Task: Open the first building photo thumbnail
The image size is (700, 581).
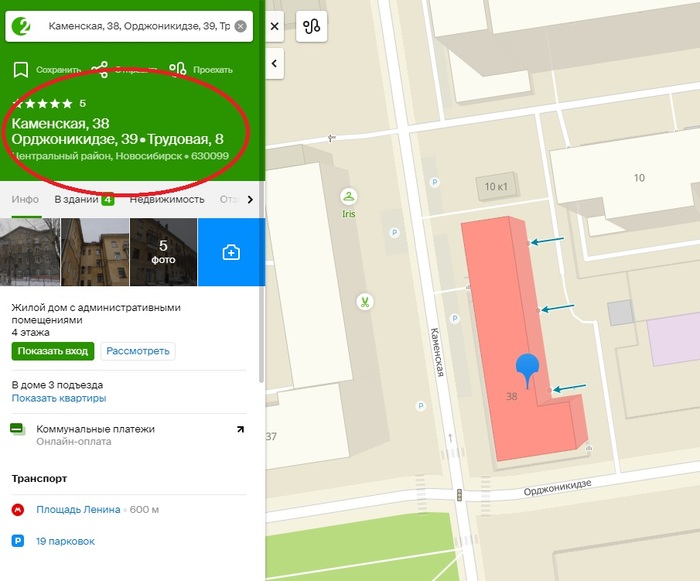Action: [30, 252]
